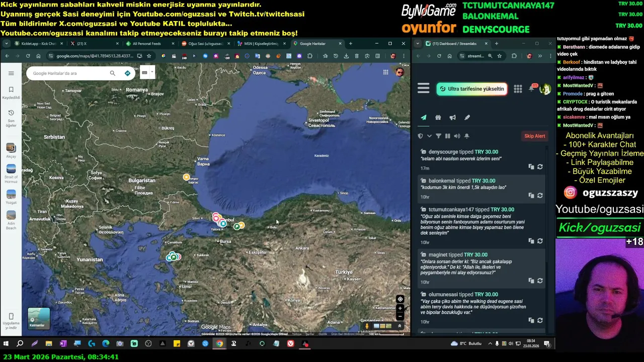This screenshot has width=644, height=362.
Task: Open a new tab in Maps browser window
Action: [x=351, y=44]
